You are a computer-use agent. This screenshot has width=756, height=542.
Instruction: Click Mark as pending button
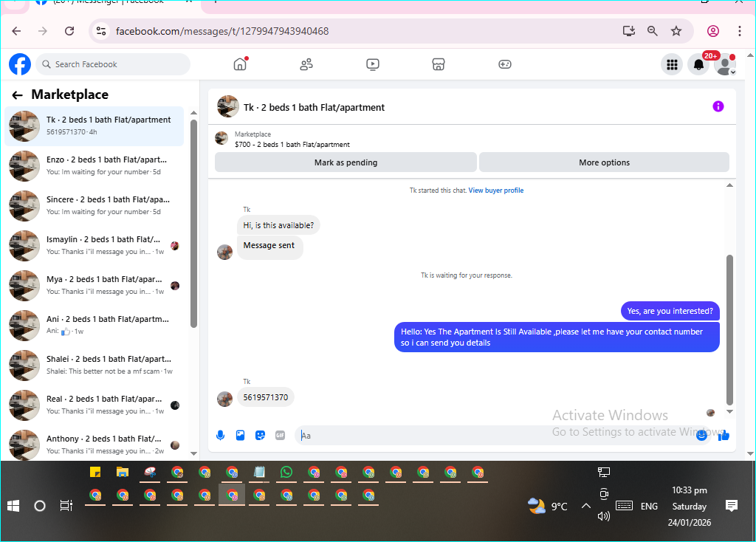[x=346, y=162]
